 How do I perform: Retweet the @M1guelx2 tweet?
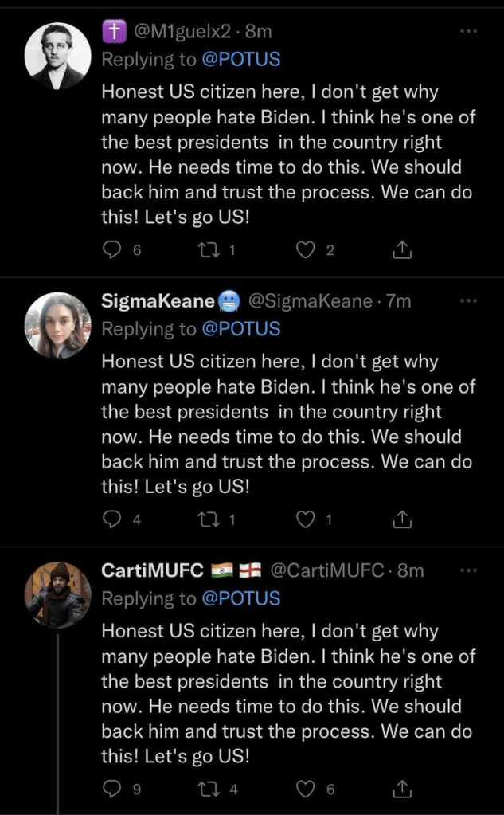click(x=205, y=250)
